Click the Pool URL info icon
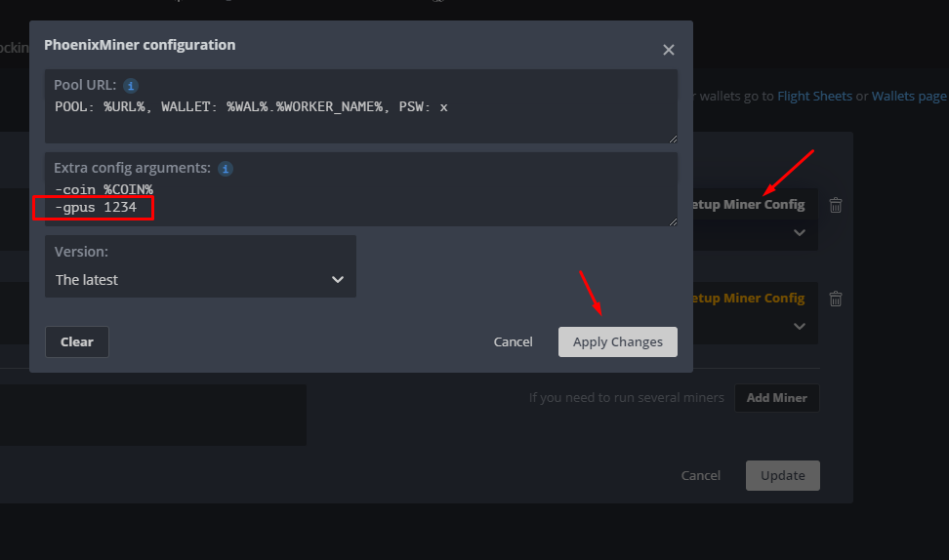The image size is (949, 560). pos(130,86)
